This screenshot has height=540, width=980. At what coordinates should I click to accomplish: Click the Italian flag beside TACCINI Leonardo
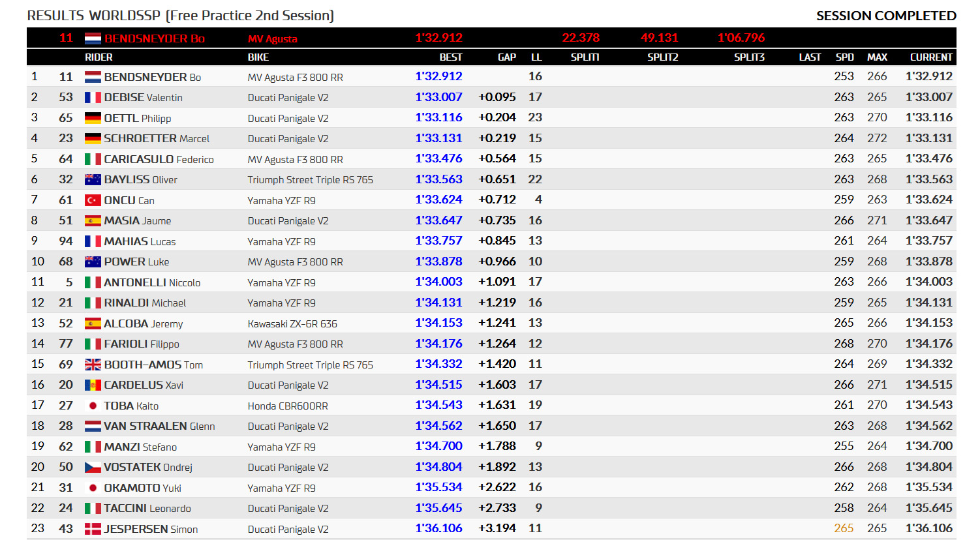click(93, 508)
